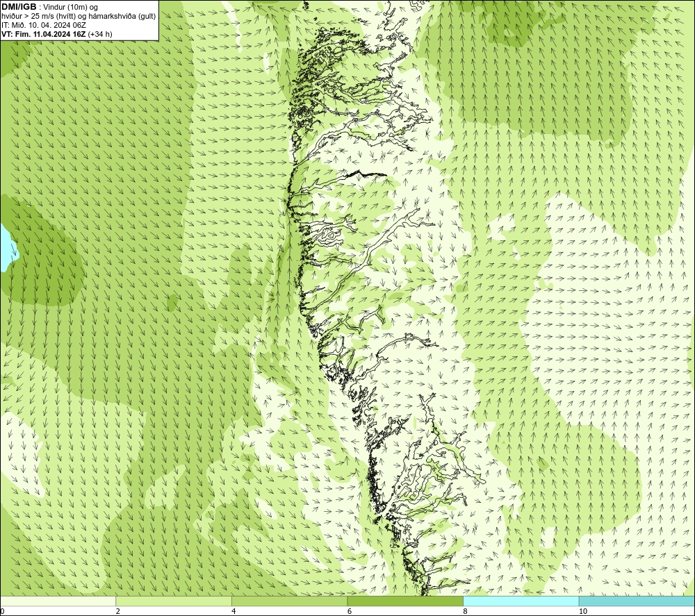The image size is (695, 616).
Task: Click the 'IT: Mið. 10. 04. 2024 06Z' line
Action: click(x=43, y=25)
